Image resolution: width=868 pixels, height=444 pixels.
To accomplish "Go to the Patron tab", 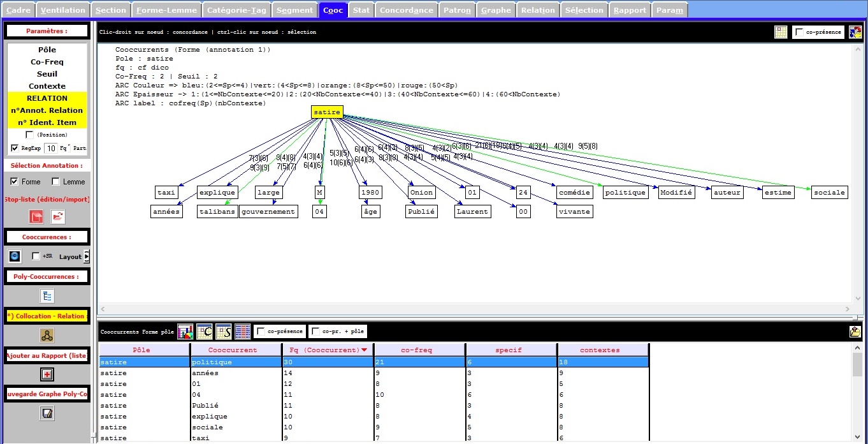I will pos(457,10).
